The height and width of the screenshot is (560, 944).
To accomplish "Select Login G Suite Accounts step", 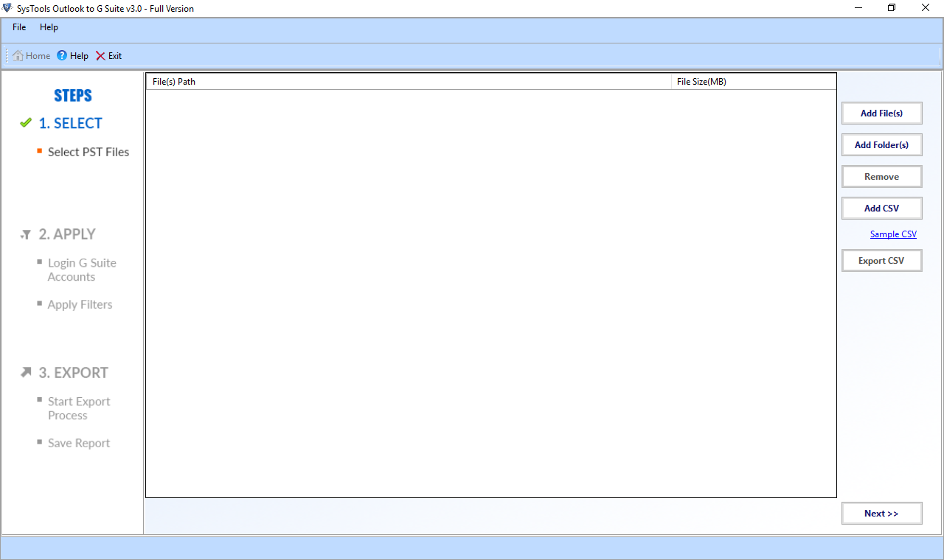I will click(82, 270).
